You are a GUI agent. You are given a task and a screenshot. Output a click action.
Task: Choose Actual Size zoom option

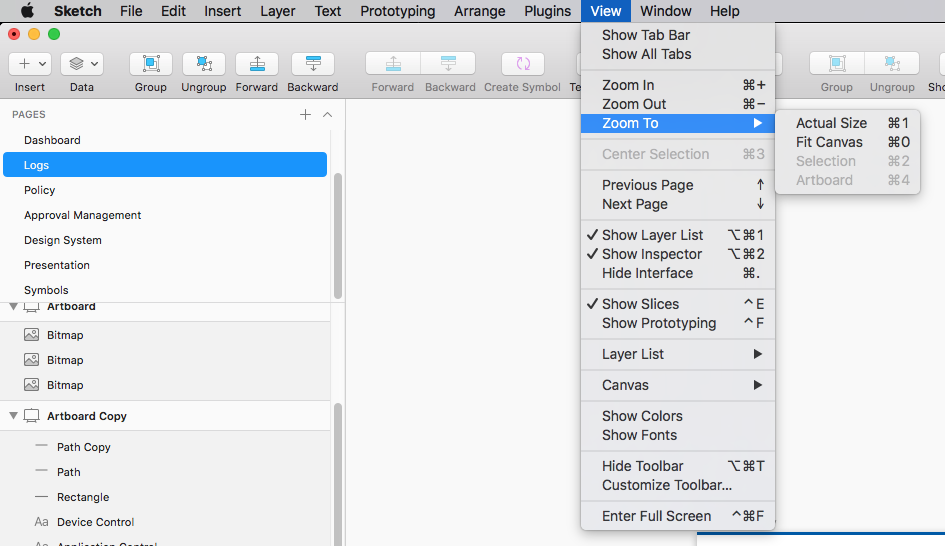[847, 123]
